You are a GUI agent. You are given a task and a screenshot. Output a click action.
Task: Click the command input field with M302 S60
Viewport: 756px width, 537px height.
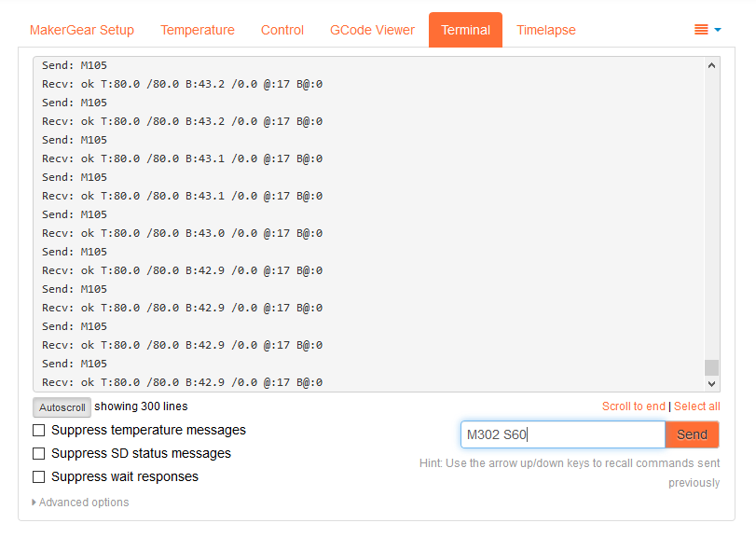tap(562, 434)
